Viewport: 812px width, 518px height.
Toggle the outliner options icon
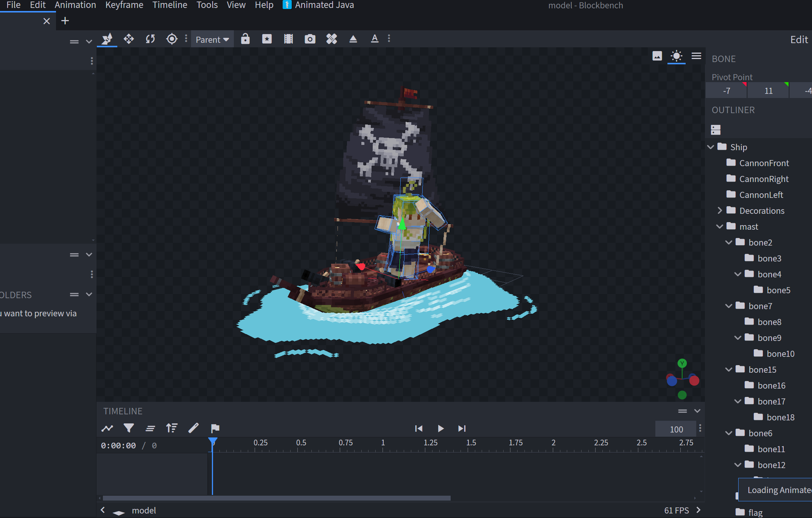(716, 130)
